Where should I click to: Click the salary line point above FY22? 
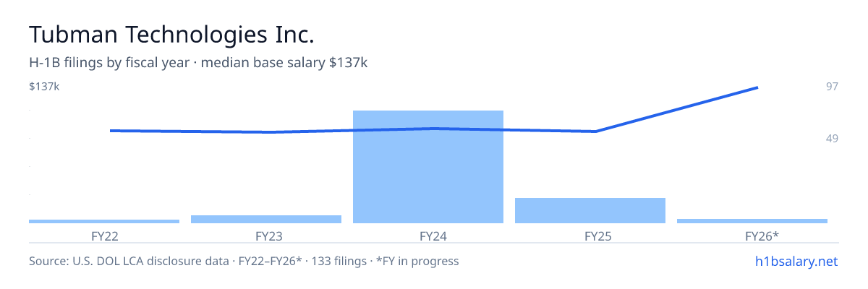pos(111,131)
